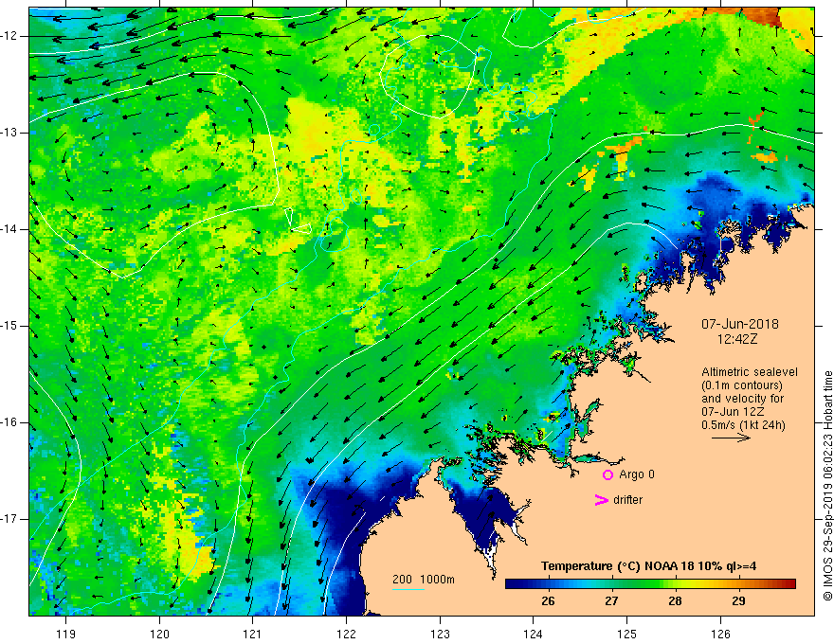Click the latitude label -14
This screenshot has width=834, height=644.
tap(9, 229)
